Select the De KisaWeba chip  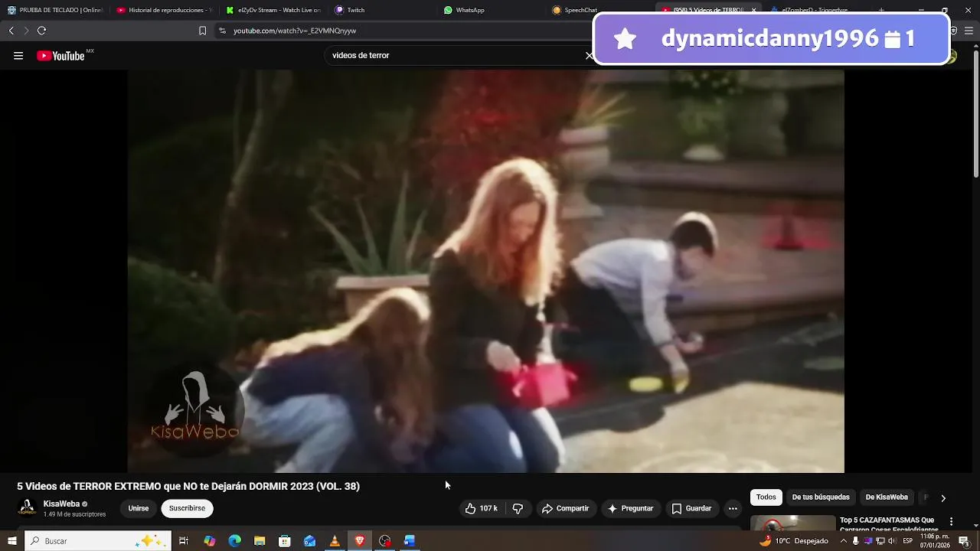[887, 497]
